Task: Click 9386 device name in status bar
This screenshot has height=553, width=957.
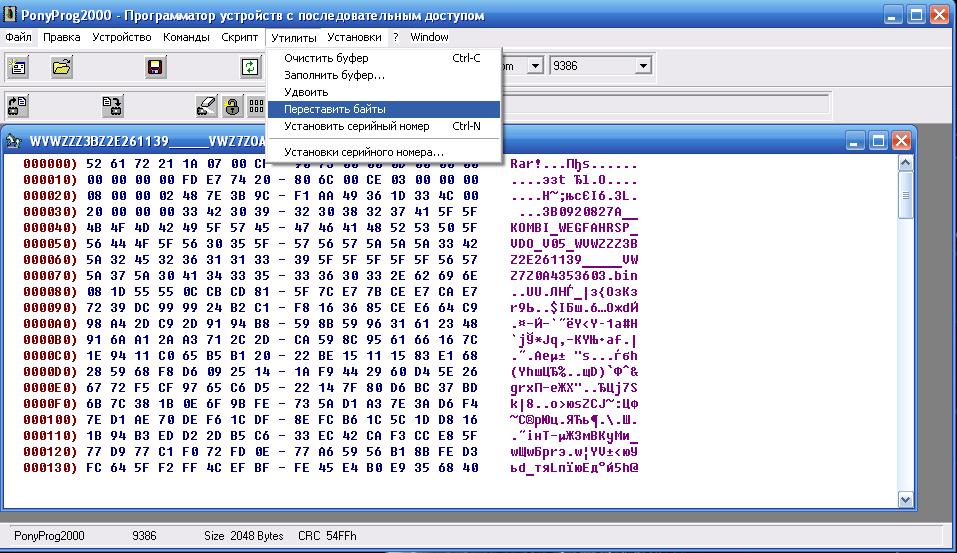Action: pyautogui.click(x=144, y=536)
